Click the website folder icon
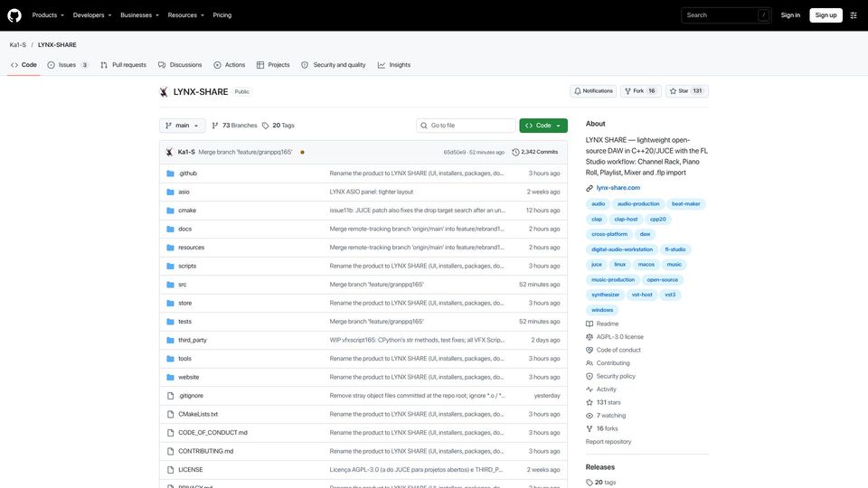868x488 pixels. click(x=171, y=378)
